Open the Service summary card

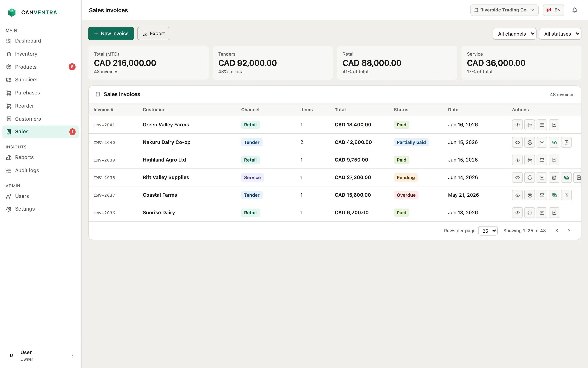point(521,63)
